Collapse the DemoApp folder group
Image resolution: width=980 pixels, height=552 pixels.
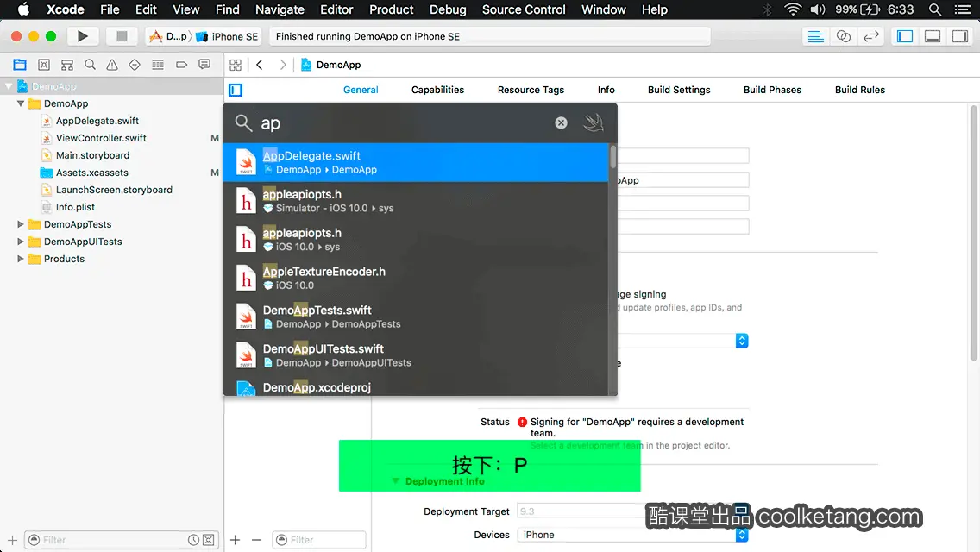click(21, 103)
